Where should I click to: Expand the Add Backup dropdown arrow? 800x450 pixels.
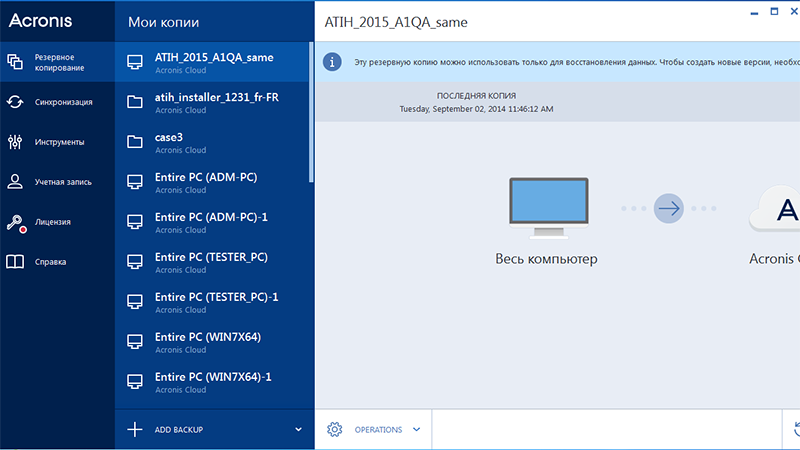click(298, 430)
